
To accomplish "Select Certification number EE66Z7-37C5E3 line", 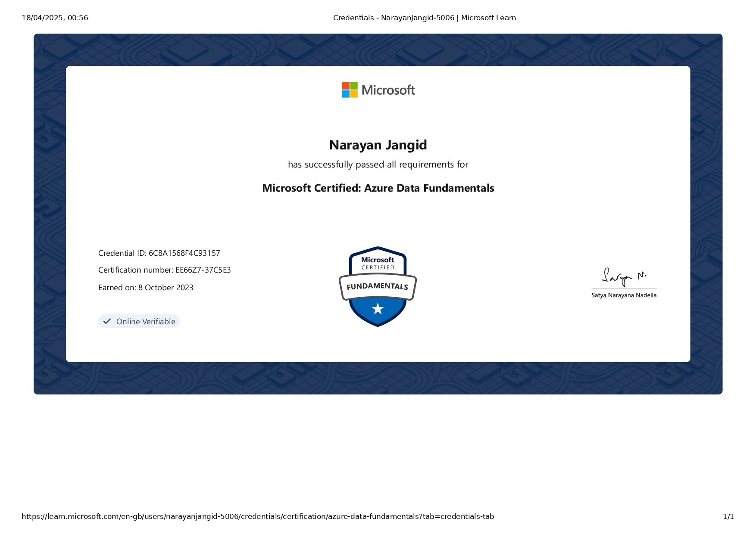I will pyautogui.click(x=165, y=270).
